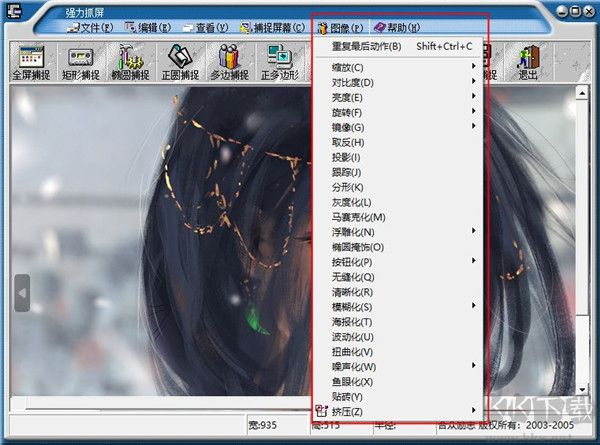This screenshot has height=445, width=600.
Task: Expand the 镜像(G) submenu
Action: pyautogui.click(x=398, y=127)
